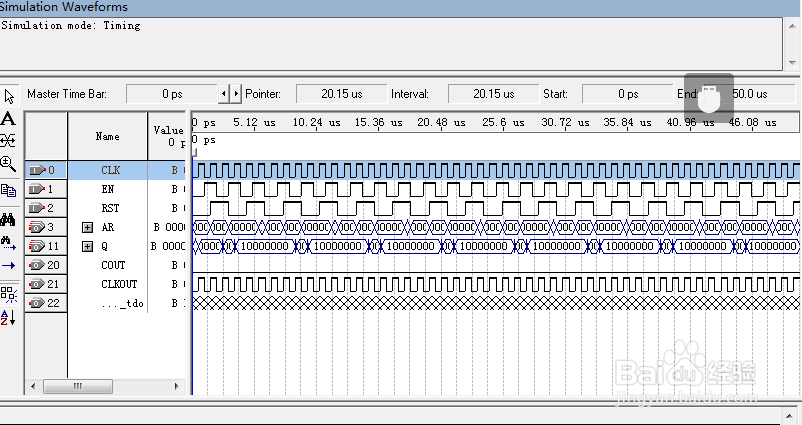The height and width of the screenshot is (425, 802).
Task: Select the Text tool letter A
Action: click(x=8, y=119)
